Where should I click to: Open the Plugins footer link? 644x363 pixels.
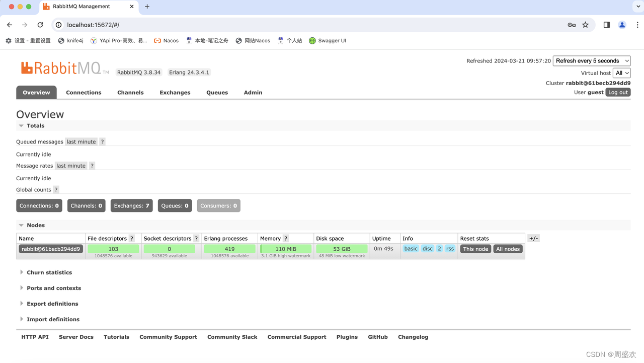pyautogui.click(x=347, y=337)
